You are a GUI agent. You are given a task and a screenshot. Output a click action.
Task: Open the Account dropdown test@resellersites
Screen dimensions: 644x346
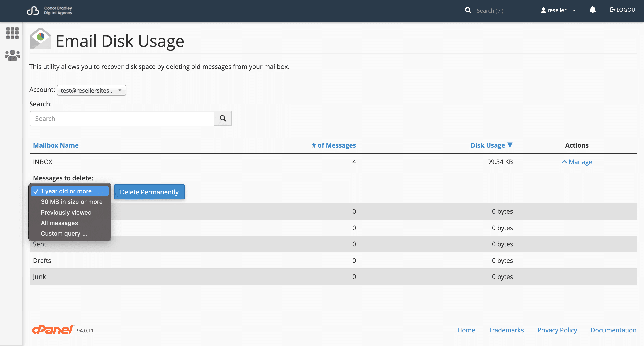[x=92, y=90]
